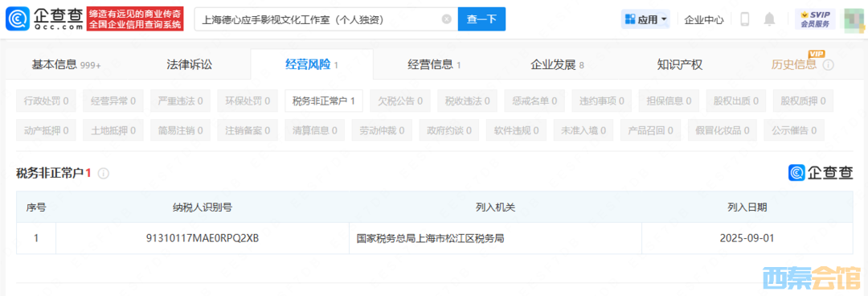The height and width of the screenshot is (296, 868).
Task: Click the 列入日期 column header
Action: click(747, 208)
